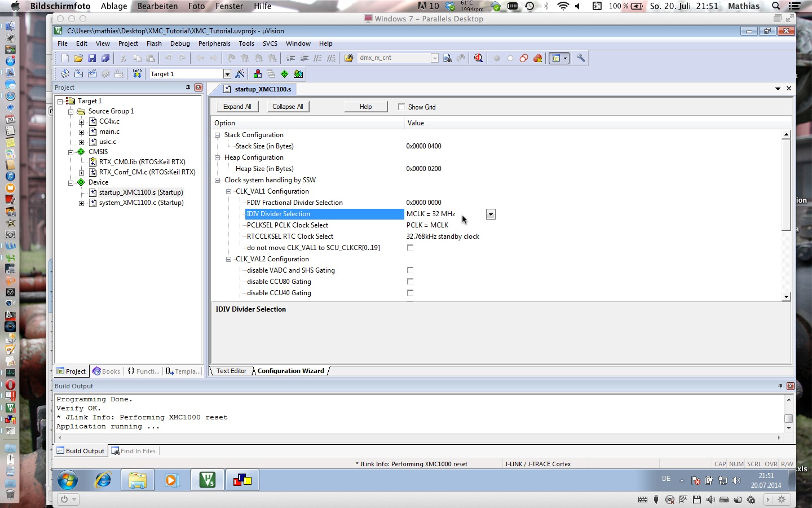Click the Kill All Breakpoints icon
The image size is (812, 508).
[x=538, y=58]
